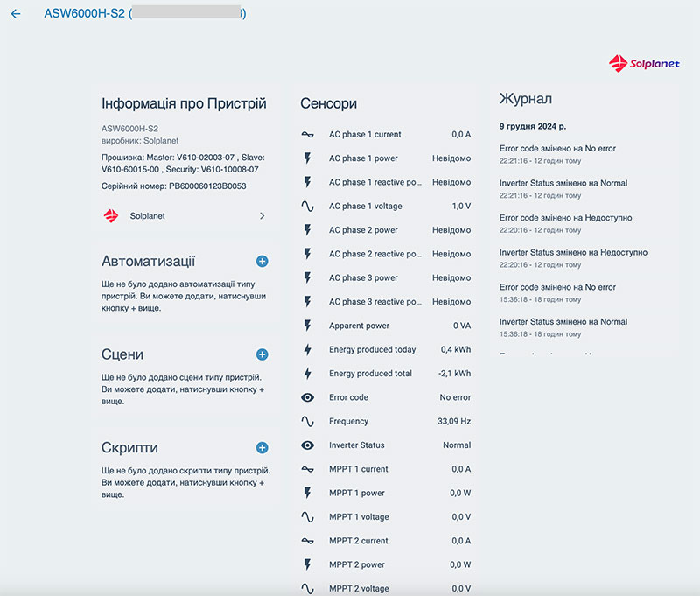The height and width of the screenshot is (596, 700).
Task: Add a new automation with the plus button
Action: click(x=261, y=261)
